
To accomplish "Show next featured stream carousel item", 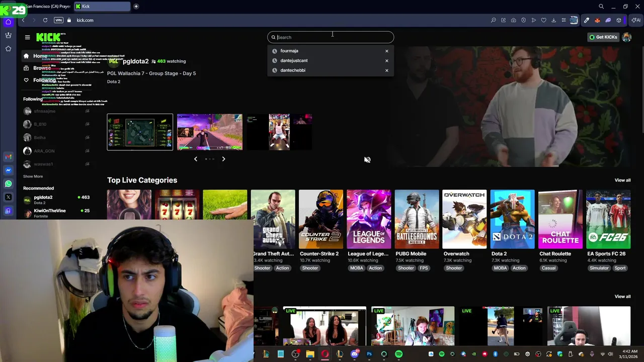I will (x=223, y=159).
